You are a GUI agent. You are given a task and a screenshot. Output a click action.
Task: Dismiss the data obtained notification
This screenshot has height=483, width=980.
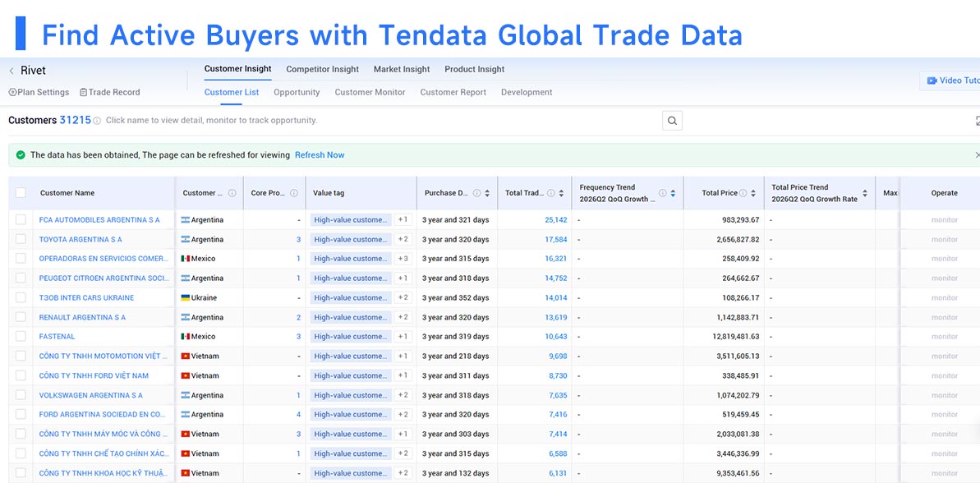pyautogui.click(x=977, y=155)
